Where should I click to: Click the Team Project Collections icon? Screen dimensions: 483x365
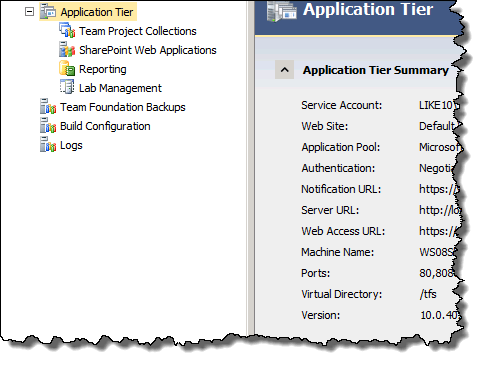tap(67, 31)
